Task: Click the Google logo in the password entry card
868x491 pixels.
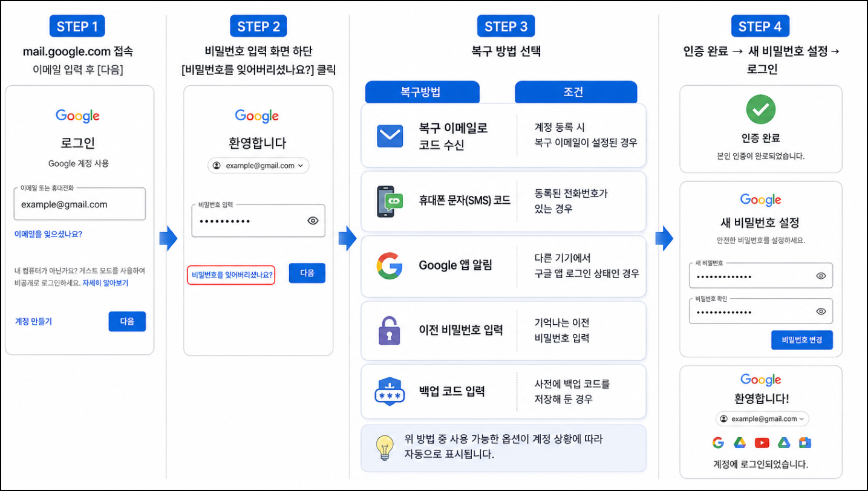Action: tap(257, 115)
